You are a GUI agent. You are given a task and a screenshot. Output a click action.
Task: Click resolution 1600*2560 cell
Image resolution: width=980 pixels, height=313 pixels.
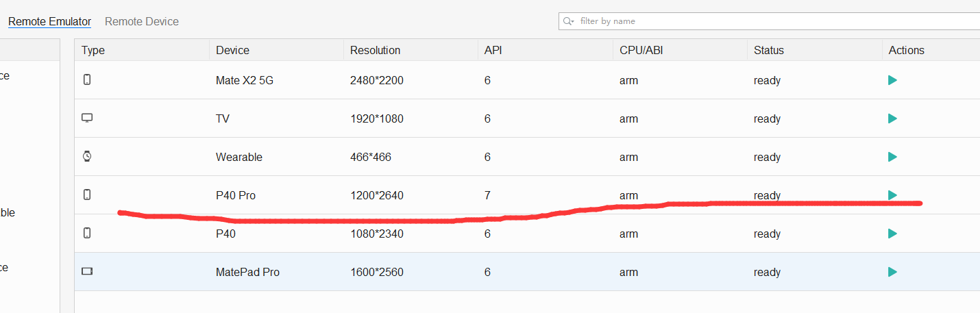(x=377, y=272)
